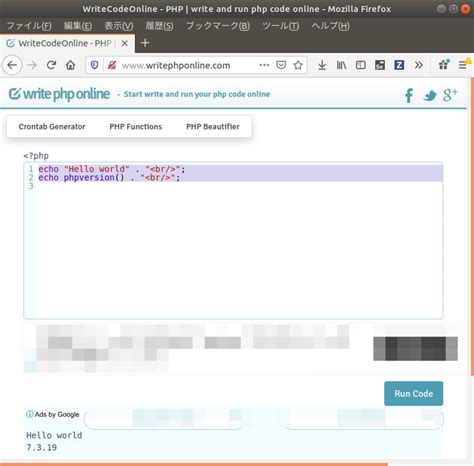Click code line 1 echo Hello world
474x466 pixels.
coord(112,169)
